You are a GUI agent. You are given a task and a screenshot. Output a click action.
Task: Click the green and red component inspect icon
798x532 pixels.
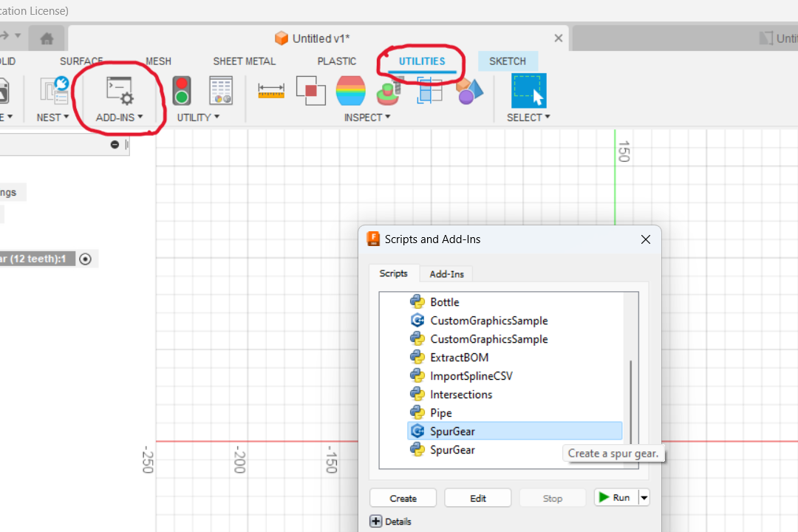tap(389, 92)
